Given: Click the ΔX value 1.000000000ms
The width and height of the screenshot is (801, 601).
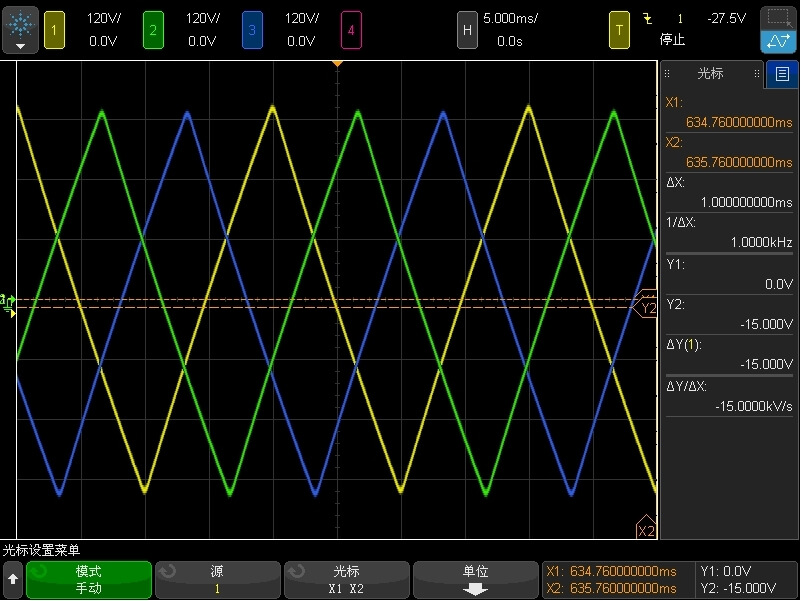Looking at the screenshot, I should (746, 202).
